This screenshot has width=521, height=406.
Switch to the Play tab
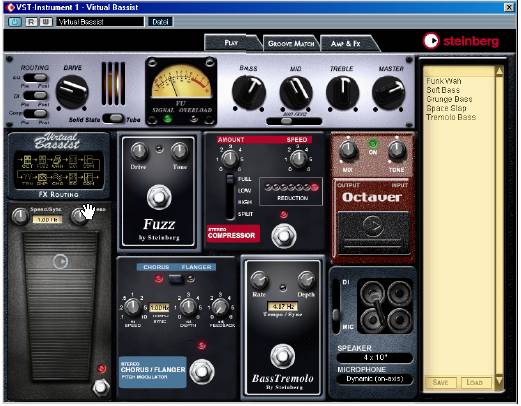coord(231,43)
